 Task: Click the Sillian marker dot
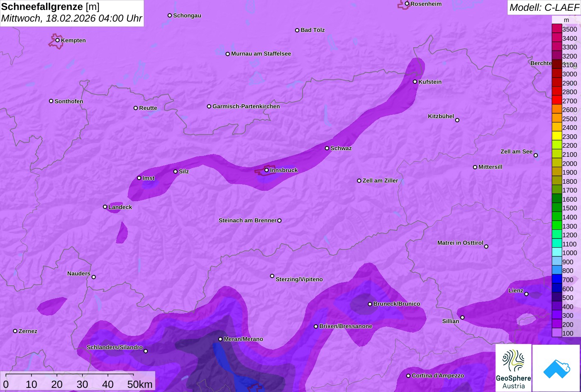coord(462,318)
